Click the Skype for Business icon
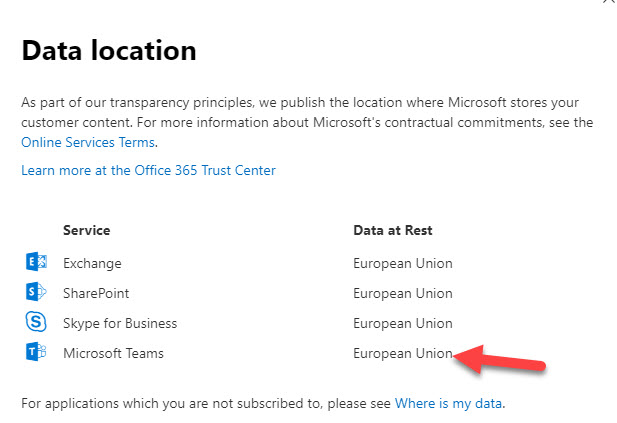Image resolution: width=617 pixels, height=423 pixels. [36, 321]
